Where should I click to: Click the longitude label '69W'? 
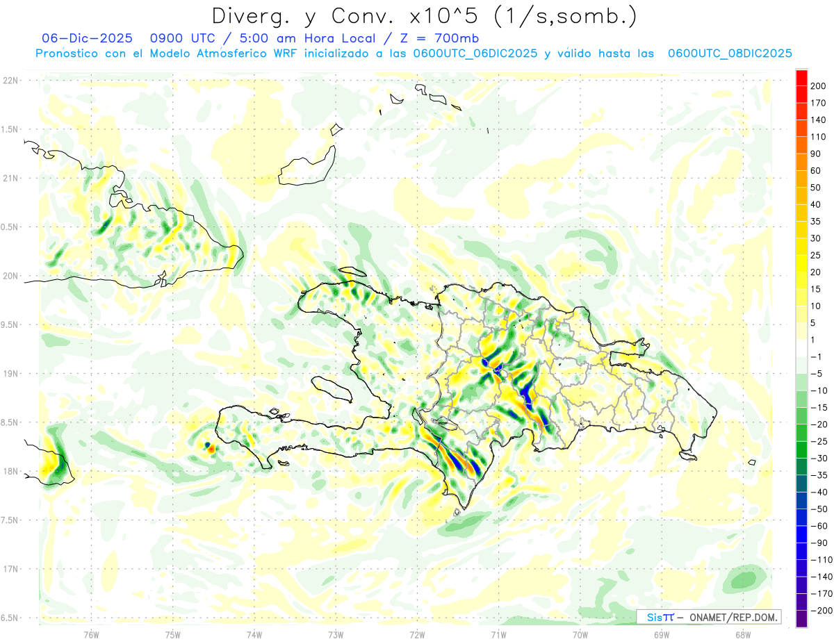coord(662,635)
